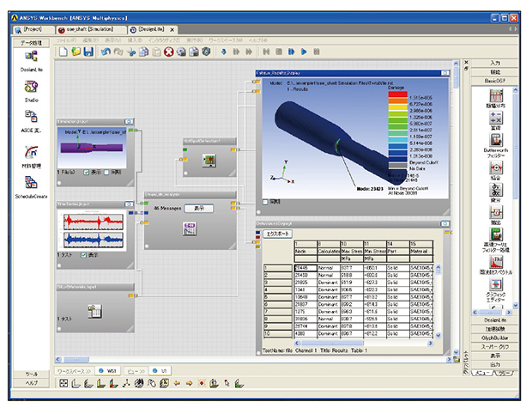Expand Simulation Input glyph title button
The image size is (532, 414).
[129, 121]
